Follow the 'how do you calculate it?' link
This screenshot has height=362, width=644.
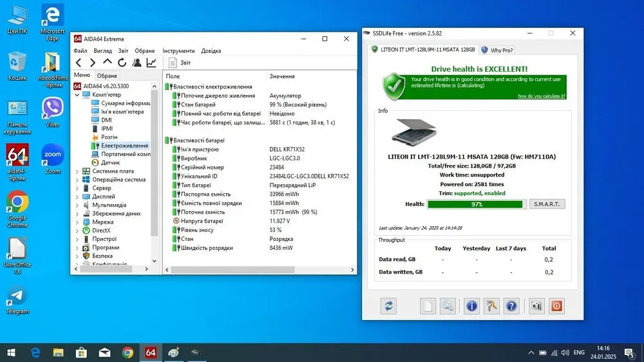click(541, 96)
